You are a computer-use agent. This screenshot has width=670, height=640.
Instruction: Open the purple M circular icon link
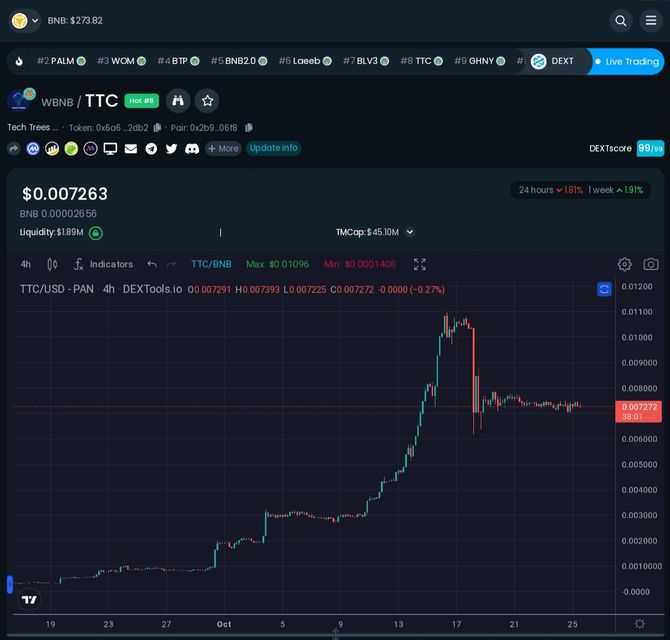90,149
